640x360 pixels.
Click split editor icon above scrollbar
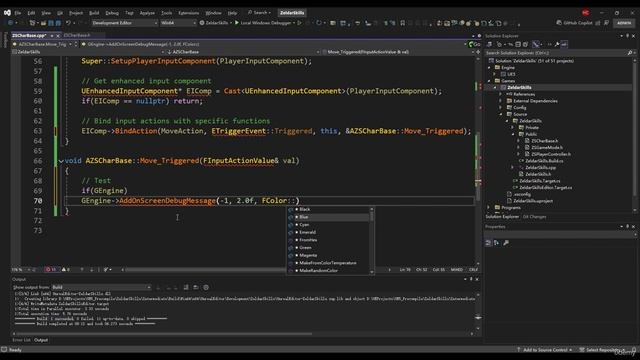[478, 52]
